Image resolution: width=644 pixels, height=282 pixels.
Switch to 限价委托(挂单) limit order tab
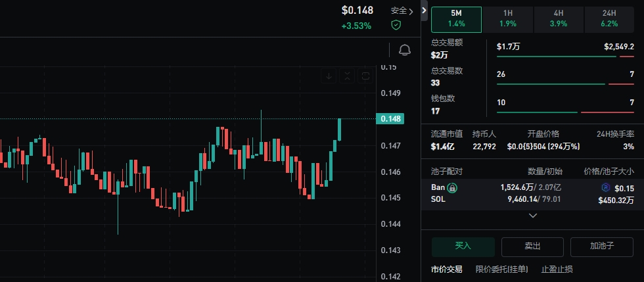pyautogui.click(x=501, y=270)
